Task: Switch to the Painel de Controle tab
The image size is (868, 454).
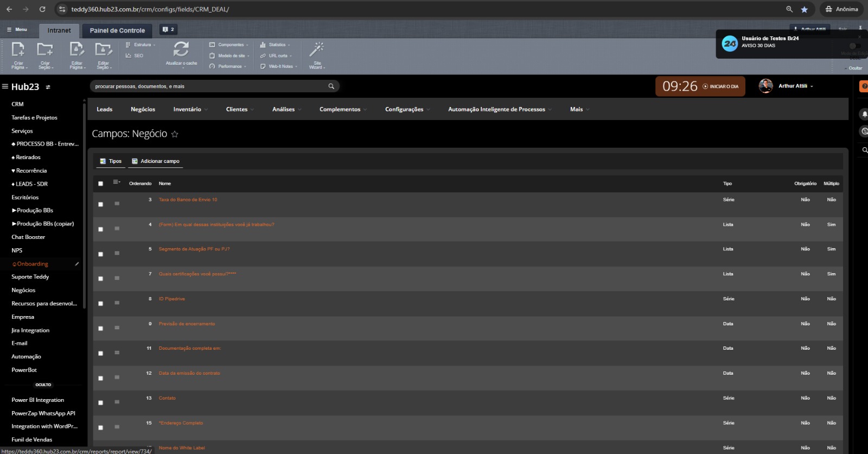Action: [x=117, y=30]
